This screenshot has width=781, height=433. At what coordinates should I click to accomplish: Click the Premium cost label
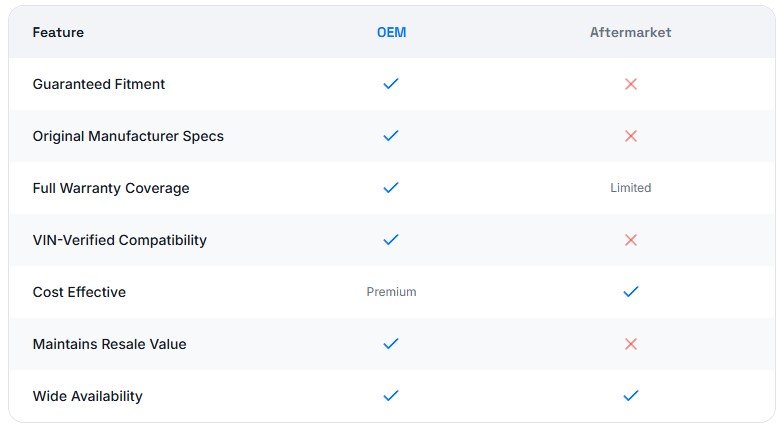(x=391, y=292)
